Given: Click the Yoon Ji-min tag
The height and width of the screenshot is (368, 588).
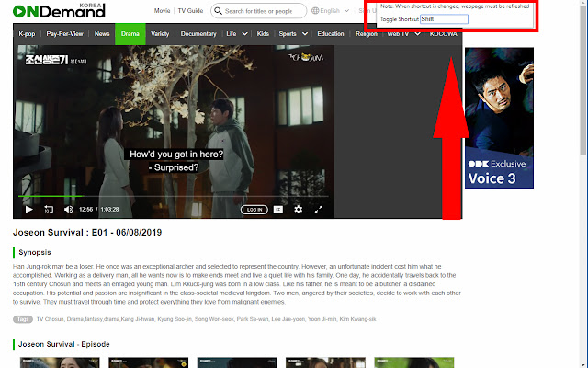Looking at the screenshot, I should (322, 319).
